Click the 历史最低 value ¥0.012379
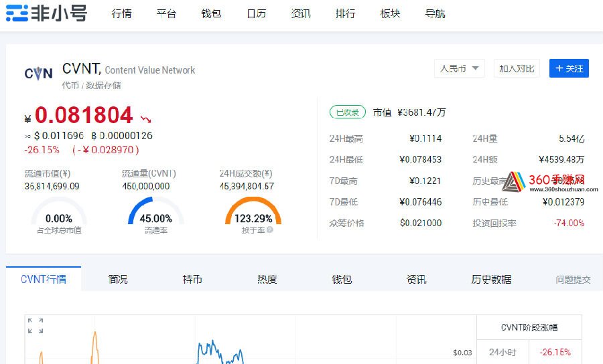 tap(563, 202)
